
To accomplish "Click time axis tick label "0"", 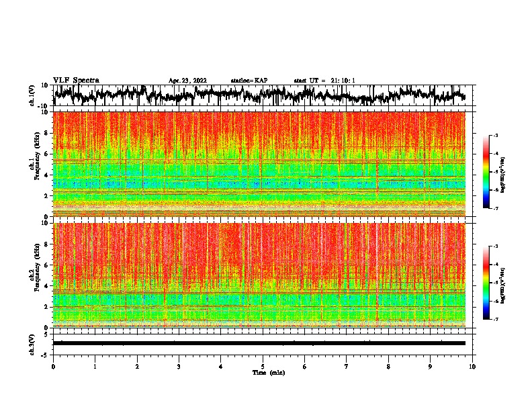I will (x=53, y=367).
